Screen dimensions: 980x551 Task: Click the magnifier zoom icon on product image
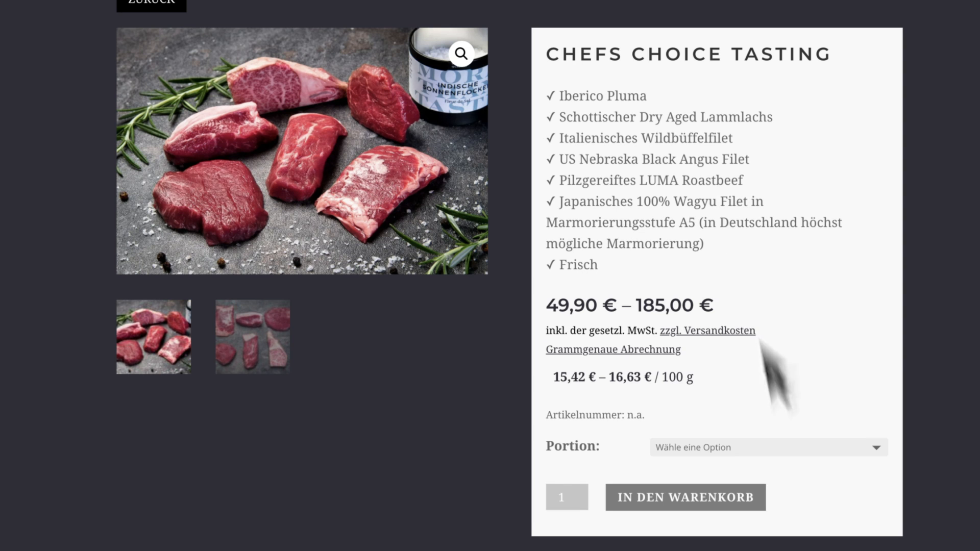[x=461, y=53]
